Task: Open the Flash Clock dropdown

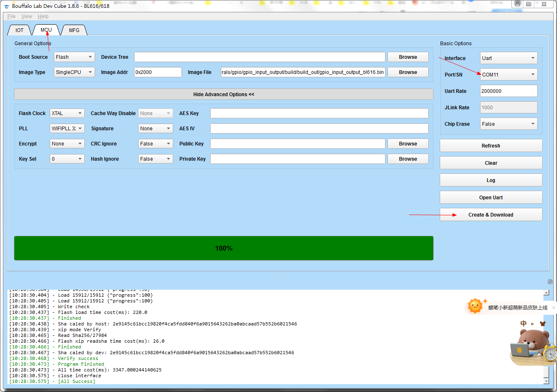Action: click(x=67, y=113)
